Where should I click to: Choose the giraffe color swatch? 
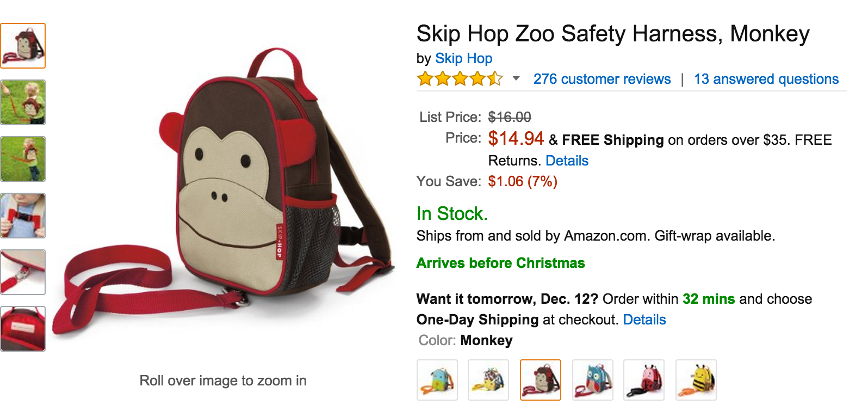(488, 380)
